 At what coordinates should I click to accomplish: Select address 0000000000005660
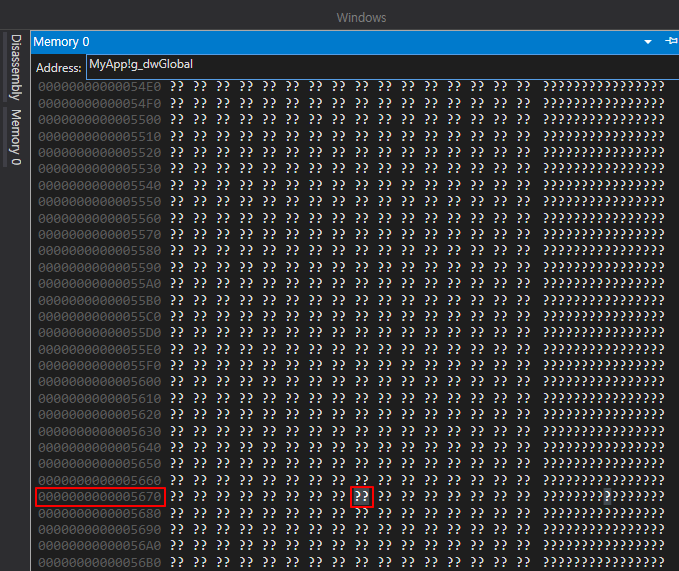pyautogui.click(x=100, y=480)
